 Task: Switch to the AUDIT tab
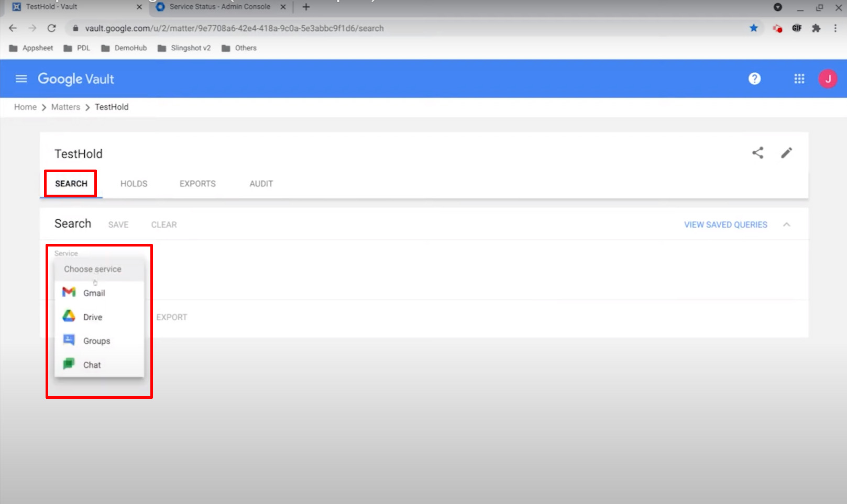(x=261, y=184)
